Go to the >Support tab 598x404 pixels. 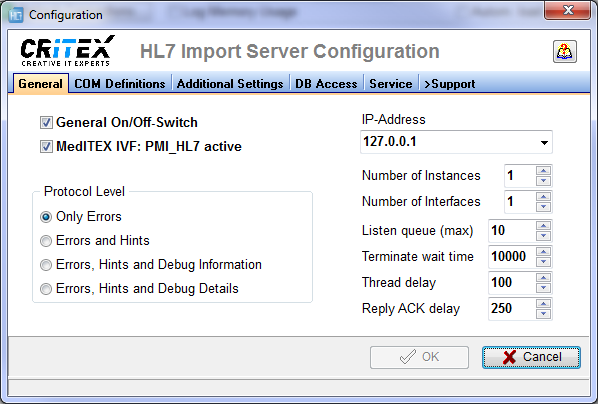pyautogui.click(x=450, y=84)
